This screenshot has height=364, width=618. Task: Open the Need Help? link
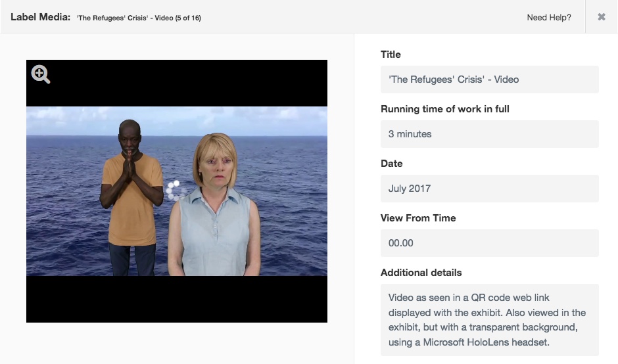point(548,18)
